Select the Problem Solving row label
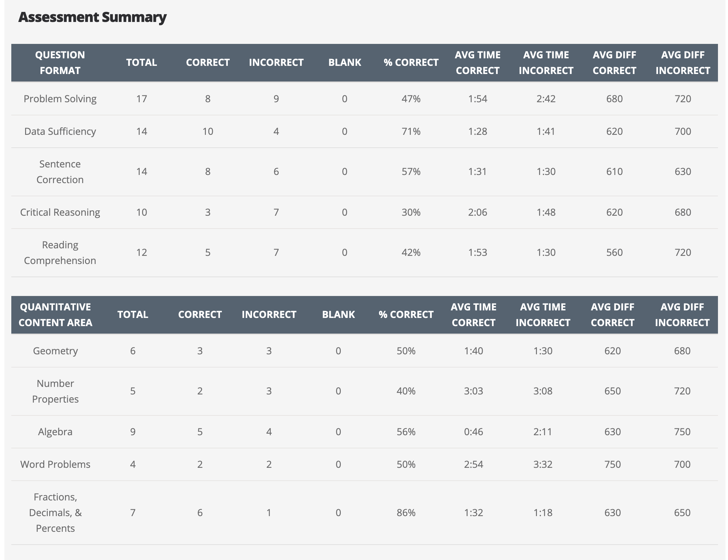This screenshot has width=728, height=560. 60,99
